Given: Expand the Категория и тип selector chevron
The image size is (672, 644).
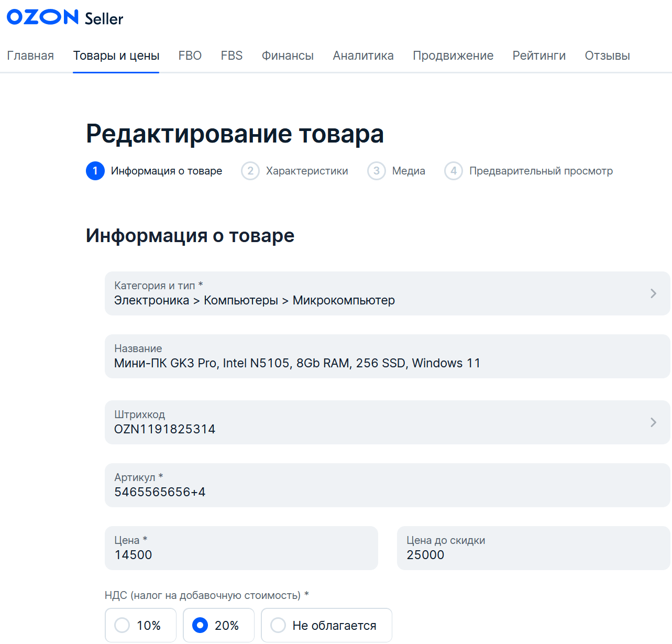Looking at the screenshot, I should pyautogui.click(x=653, y=293).
